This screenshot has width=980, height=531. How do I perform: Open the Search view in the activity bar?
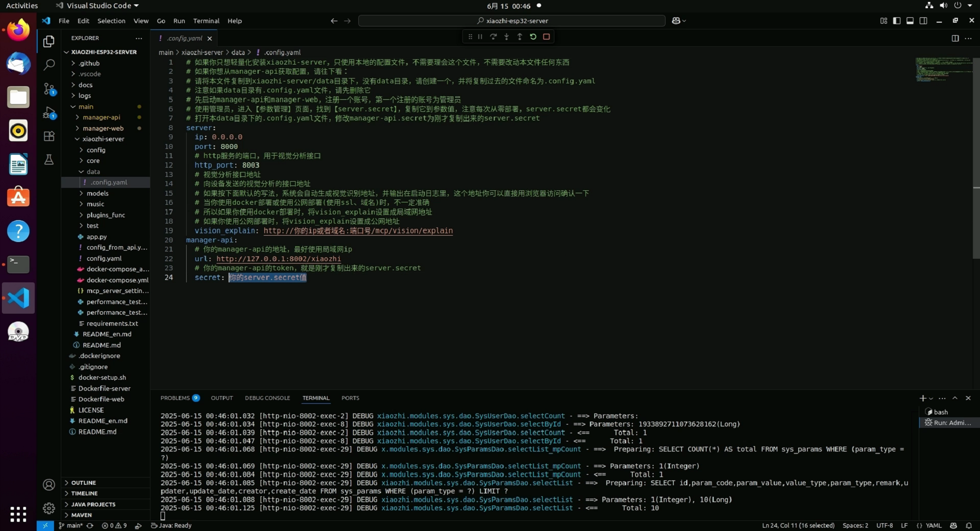[49, 64]
